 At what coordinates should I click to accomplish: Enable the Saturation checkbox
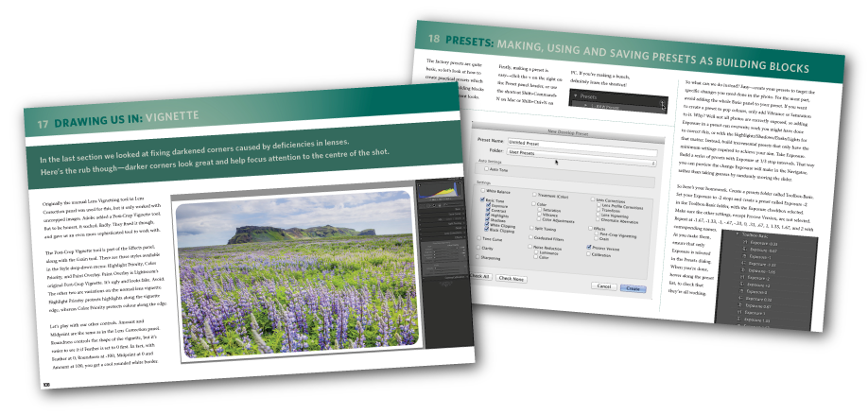(x=539, y=209)
